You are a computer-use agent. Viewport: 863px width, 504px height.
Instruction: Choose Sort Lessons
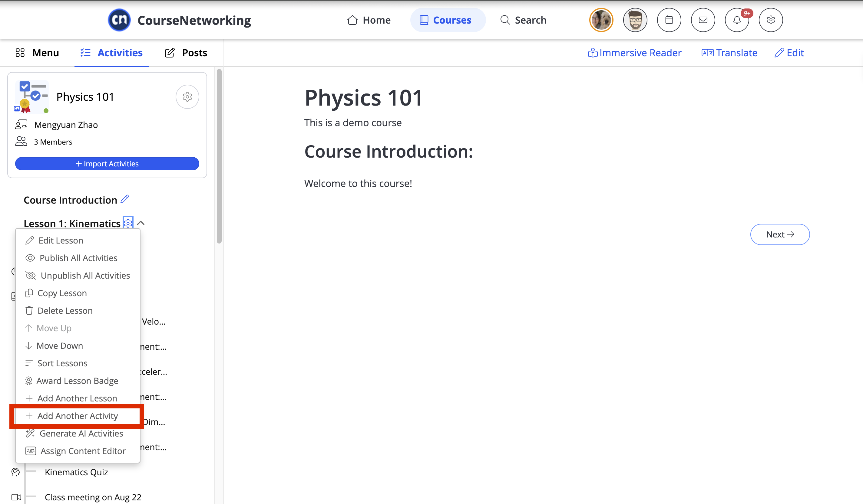[78, 363]
